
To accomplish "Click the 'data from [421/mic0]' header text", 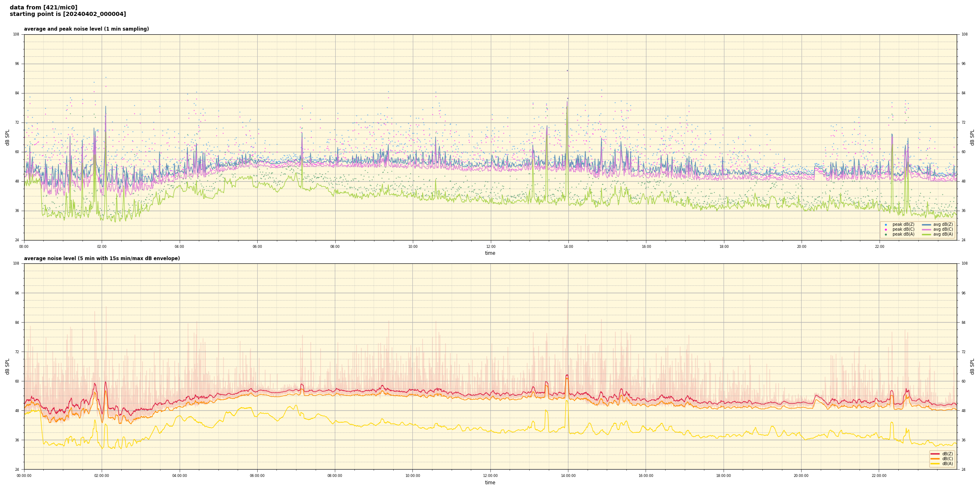I will [x=43, y=7].
